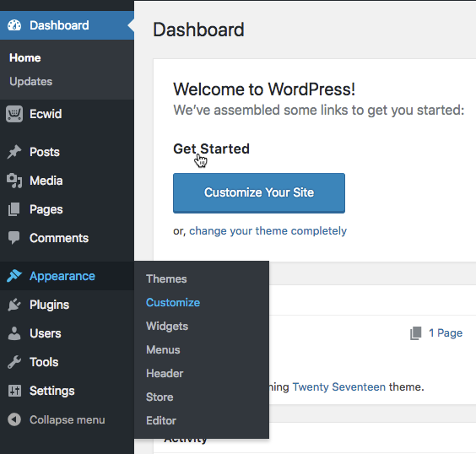Choose Widgets from the Appearance flyout
476x454 pixels.
click(x=167, y=327)
